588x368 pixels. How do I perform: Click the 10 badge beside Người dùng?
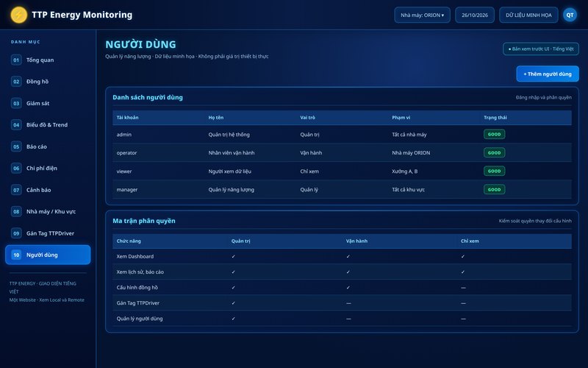pyautogui.click(x=16, y=255)
